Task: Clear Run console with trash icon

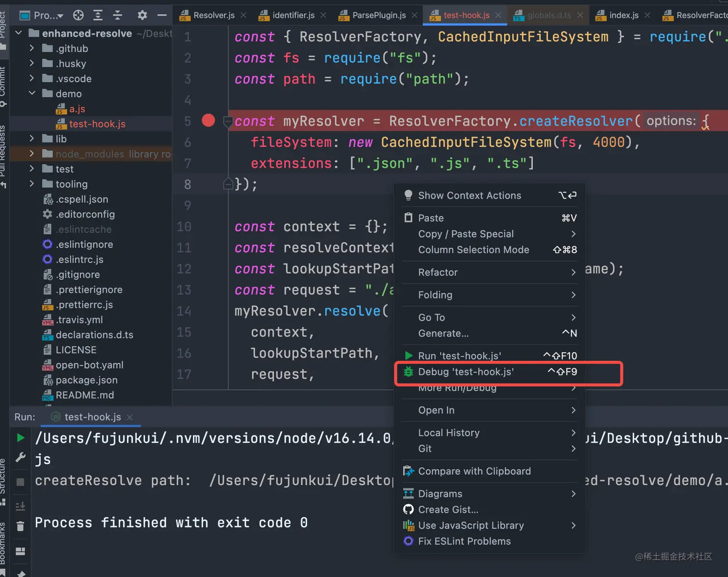Action: (20, 526)
